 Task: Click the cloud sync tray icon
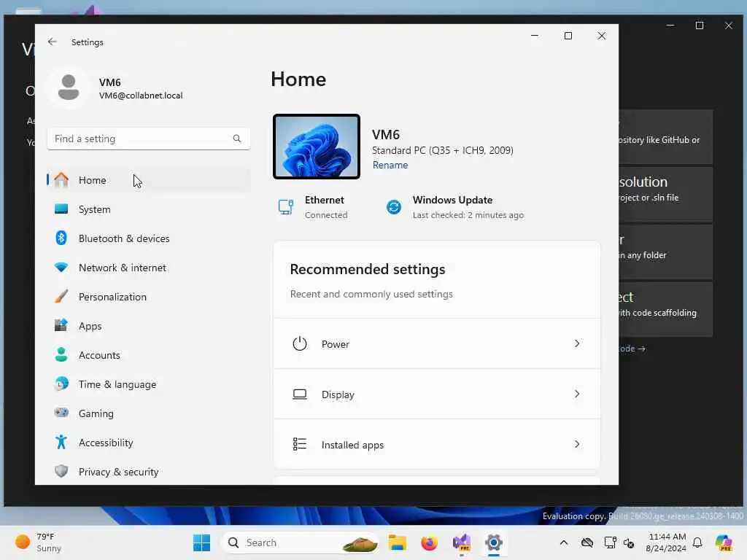pos(587,542)
